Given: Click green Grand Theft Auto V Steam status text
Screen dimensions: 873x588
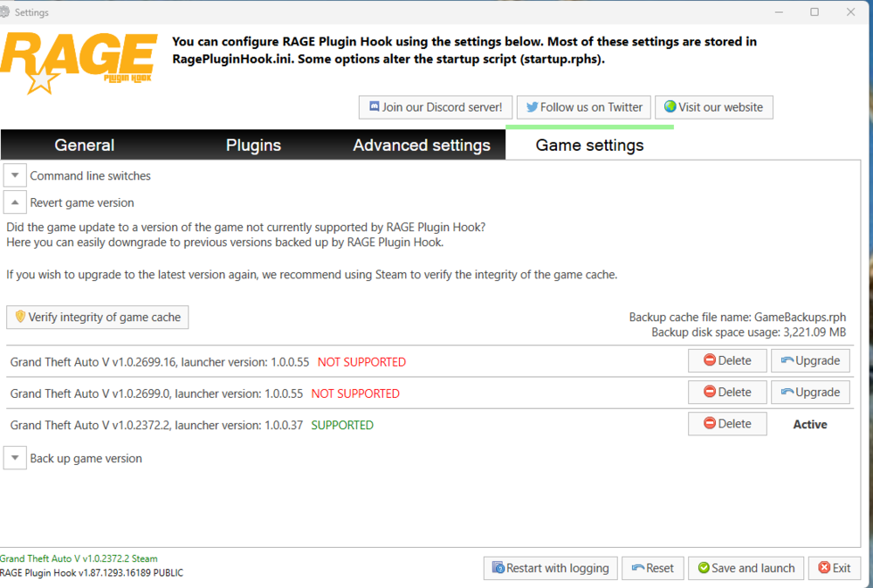Looking at the screenshot, I should coord(79,558).
